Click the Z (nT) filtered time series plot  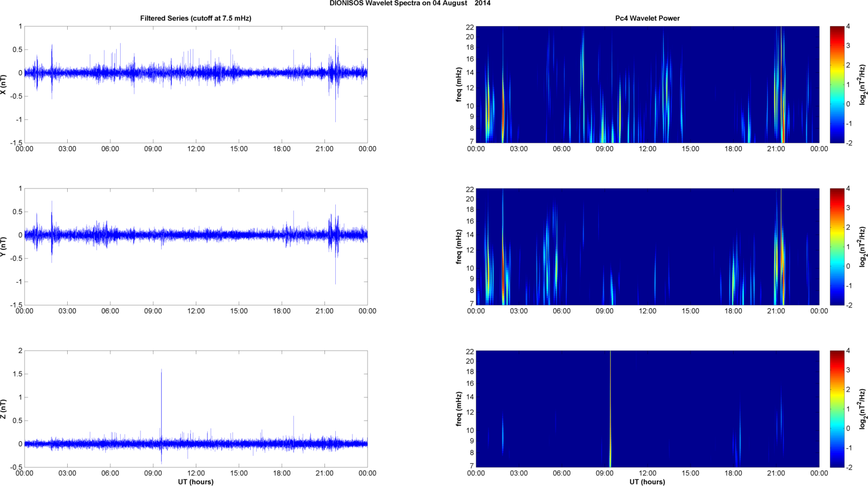tap(196, 409)
